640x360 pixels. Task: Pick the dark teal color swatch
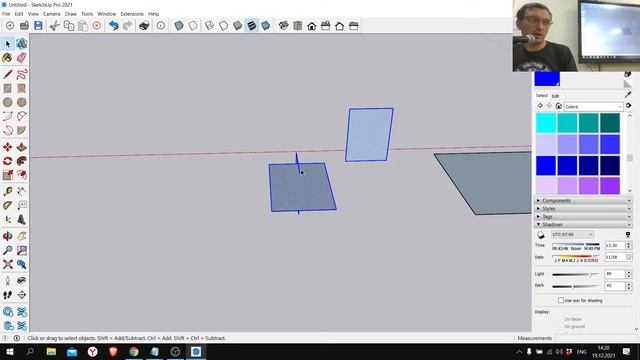(610, 123)
